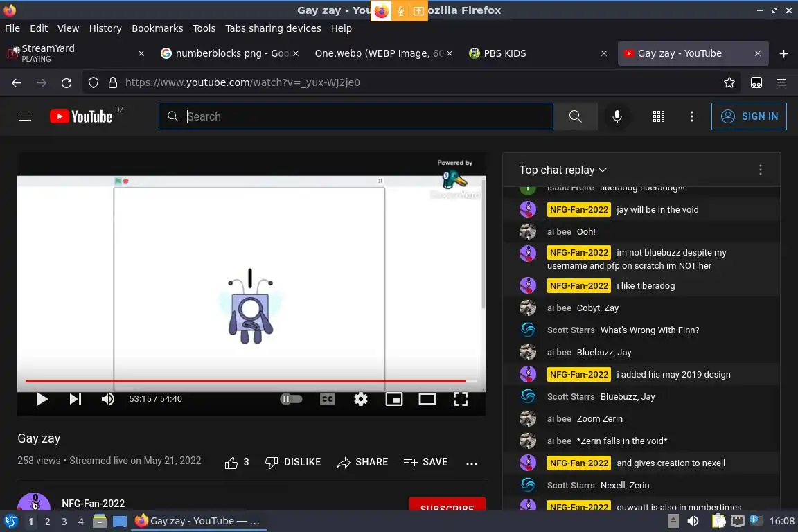Open Tabs sharing devices menu

point(274,28)
